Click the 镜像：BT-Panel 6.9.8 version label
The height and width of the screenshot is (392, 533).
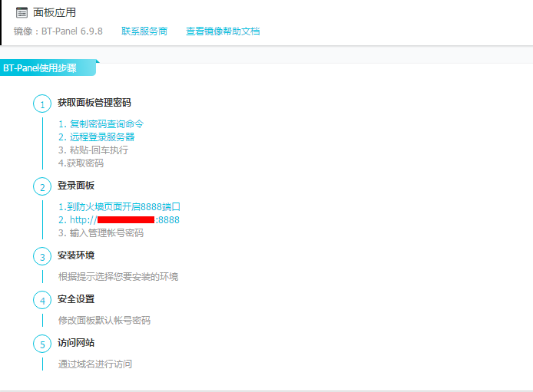coord(58,31)
